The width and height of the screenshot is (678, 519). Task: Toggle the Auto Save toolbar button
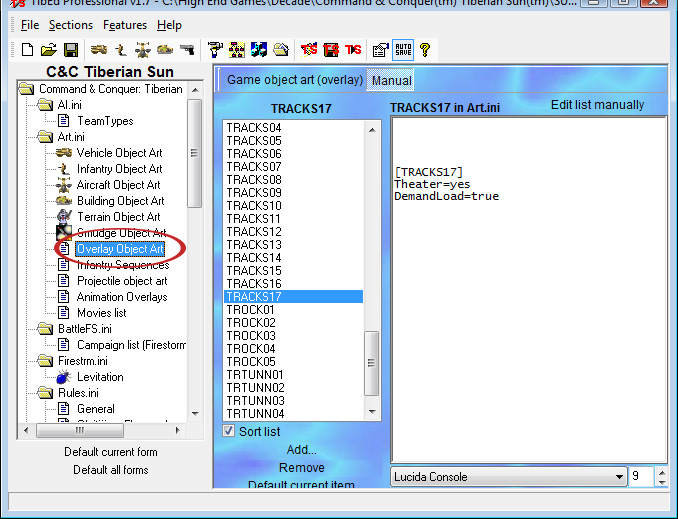[403, 50]
